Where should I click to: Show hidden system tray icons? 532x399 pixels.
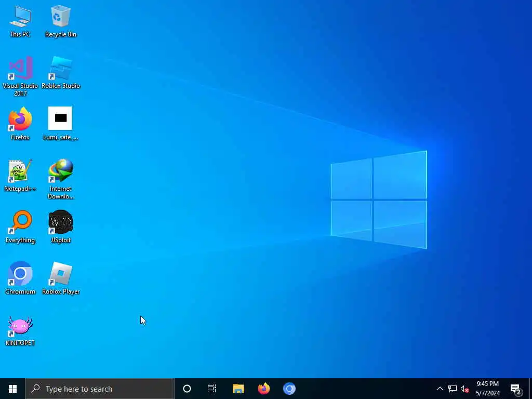440,389
